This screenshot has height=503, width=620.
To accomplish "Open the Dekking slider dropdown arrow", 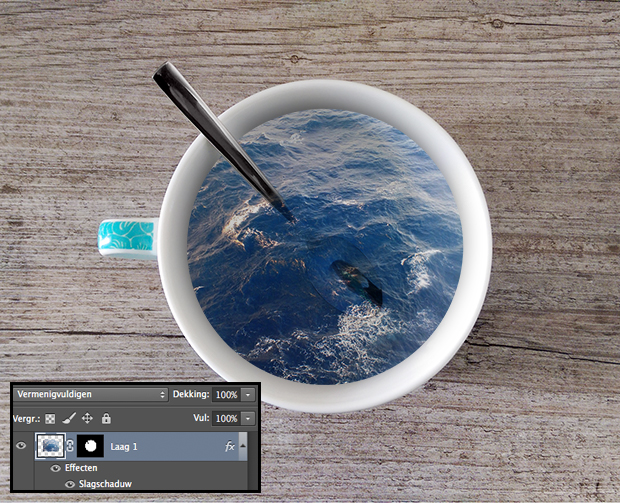I will coord(248,395).
